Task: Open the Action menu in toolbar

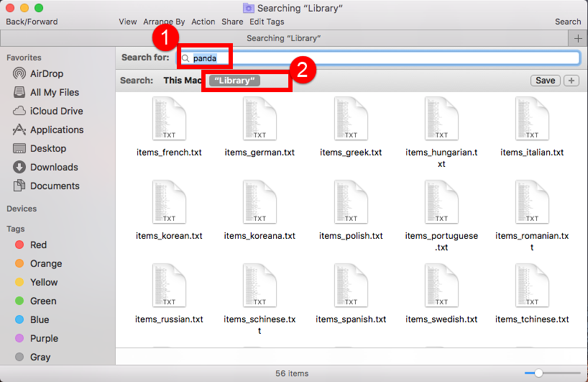Action: click(x=203, y=22)
